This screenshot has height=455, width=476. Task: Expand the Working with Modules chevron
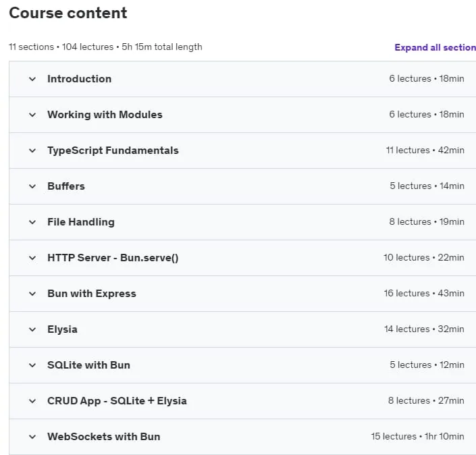tap(32, 115)
